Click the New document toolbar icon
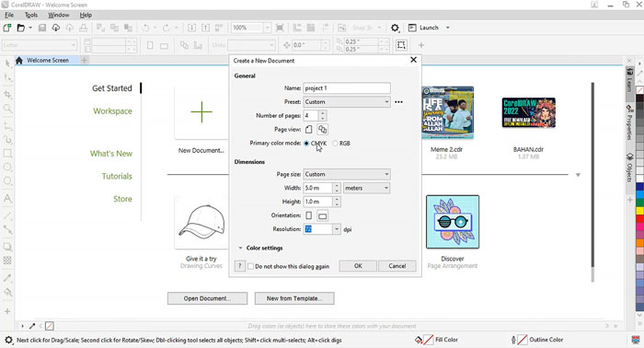This screenshot has height=348, width=644. point(7,28)
